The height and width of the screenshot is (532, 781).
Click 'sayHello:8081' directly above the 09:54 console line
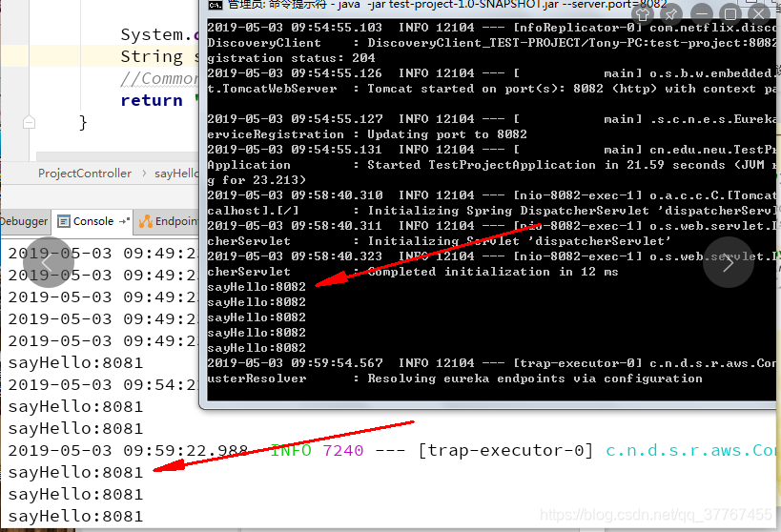click(x=75, y=362)
